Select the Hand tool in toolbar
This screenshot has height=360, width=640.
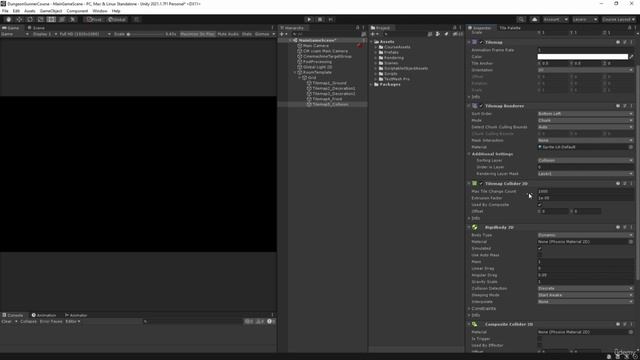9,19
